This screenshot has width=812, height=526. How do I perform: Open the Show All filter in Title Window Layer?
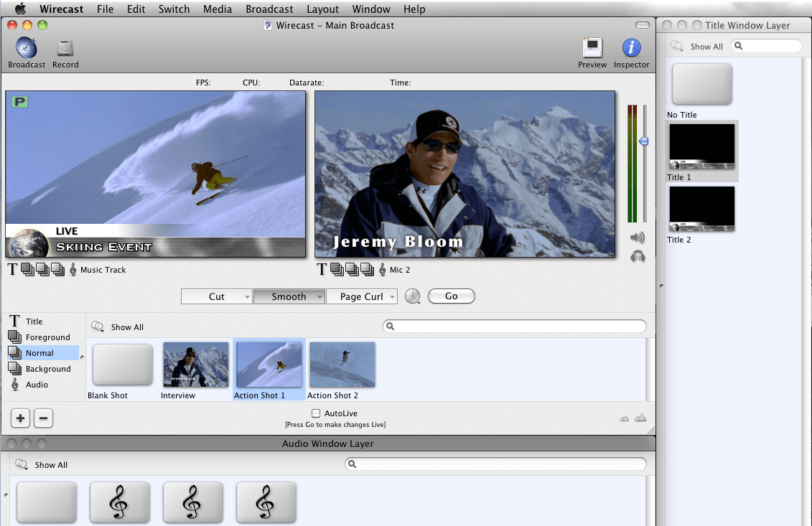point(697,46)
